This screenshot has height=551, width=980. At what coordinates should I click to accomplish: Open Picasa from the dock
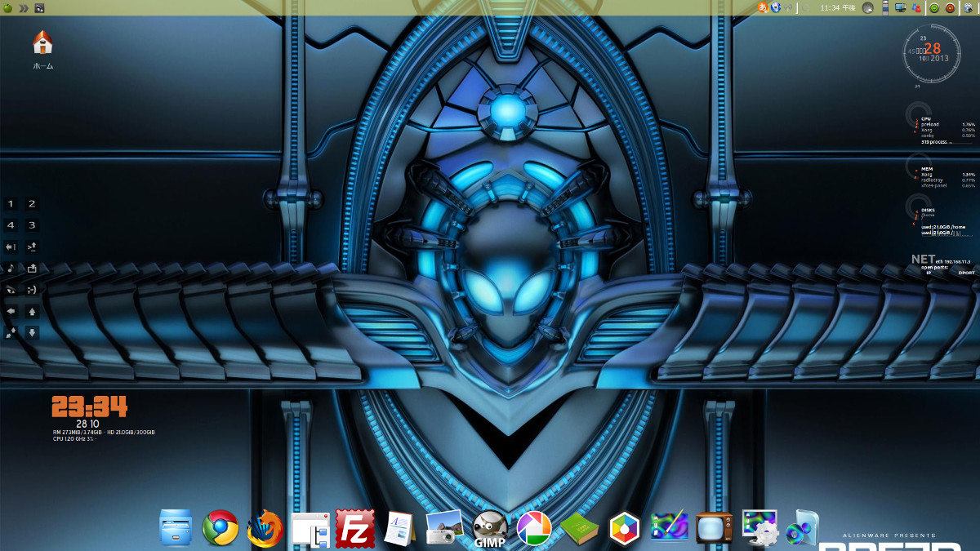pos(534,528)
